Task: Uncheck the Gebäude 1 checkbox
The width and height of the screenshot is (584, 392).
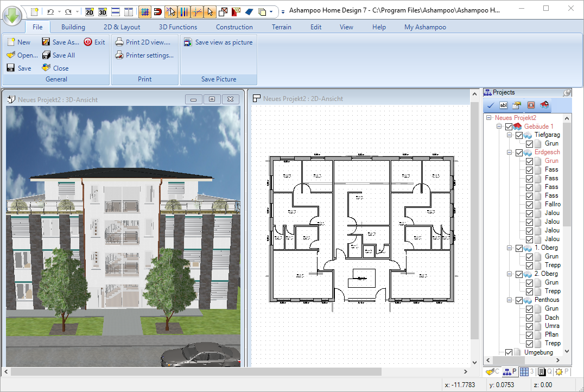Action: [x=509, y=126]
